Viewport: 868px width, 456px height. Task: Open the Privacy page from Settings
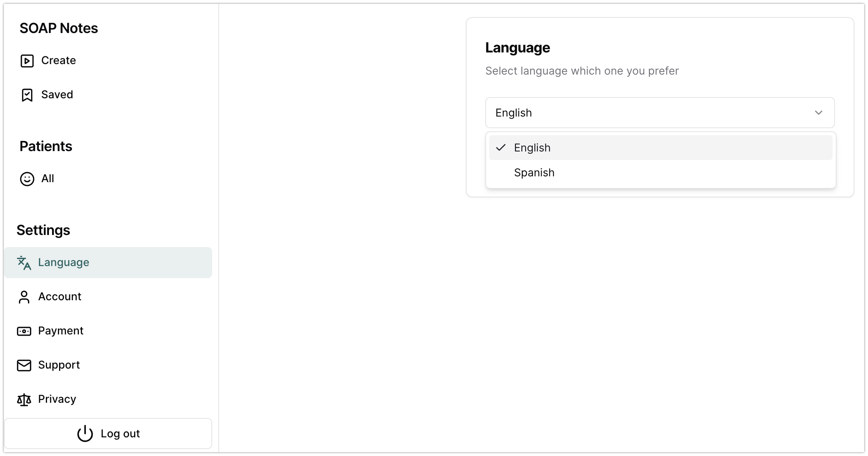(x=57, y=399)
